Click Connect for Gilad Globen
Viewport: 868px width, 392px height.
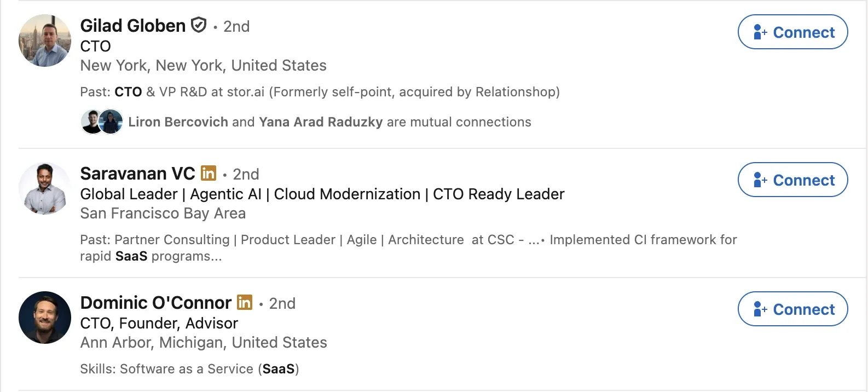click(792, 32)
